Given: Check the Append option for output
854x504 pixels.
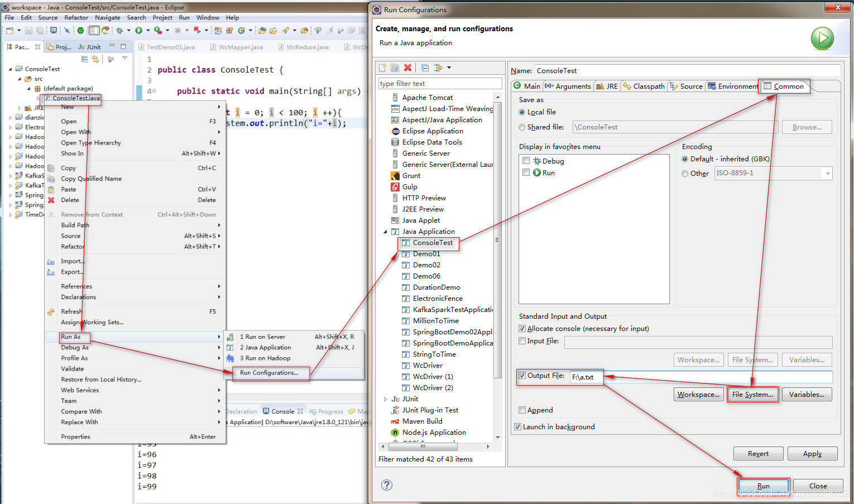Looking at the screenshot, I should coord(522,410).
